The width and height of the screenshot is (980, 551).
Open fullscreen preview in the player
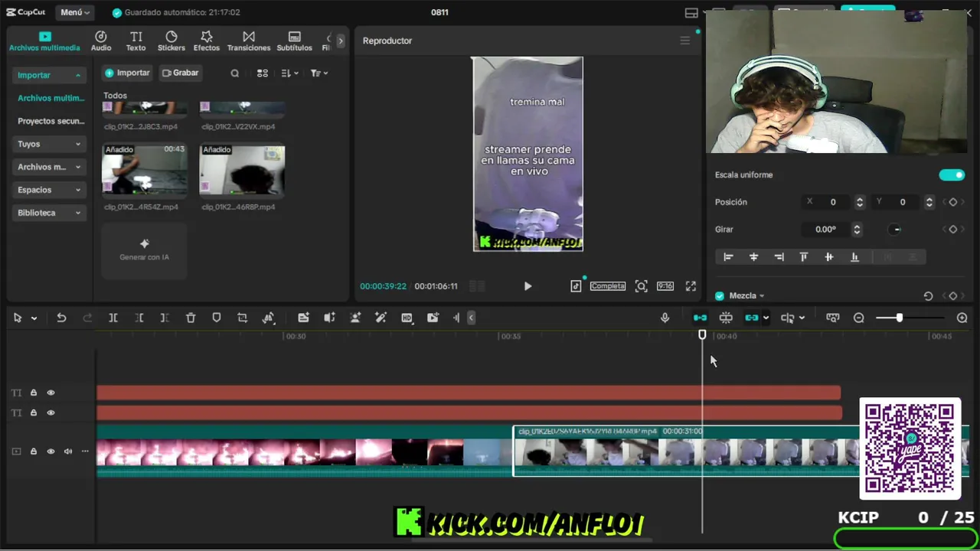point(691,286)
